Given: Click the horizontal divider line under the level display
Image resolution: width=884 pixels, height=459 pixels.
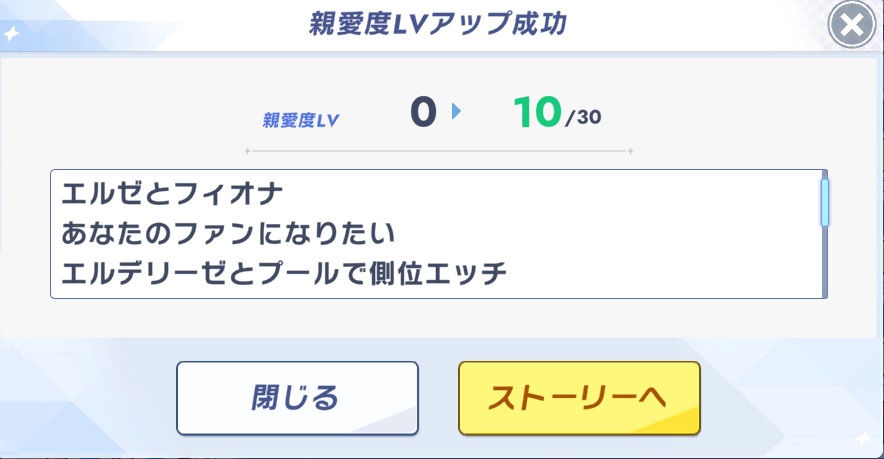Looking at the screenshot, I should [439, 151].
